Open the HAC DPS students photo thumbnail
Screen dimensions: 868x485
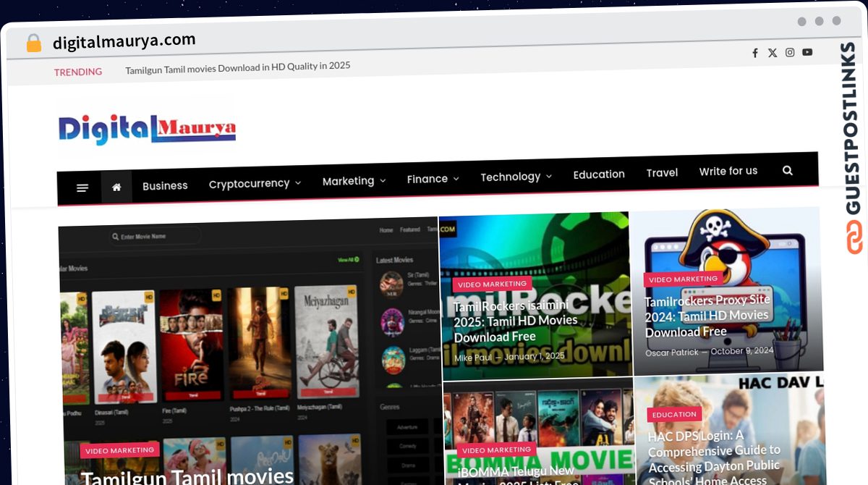[x=730, y=430]
